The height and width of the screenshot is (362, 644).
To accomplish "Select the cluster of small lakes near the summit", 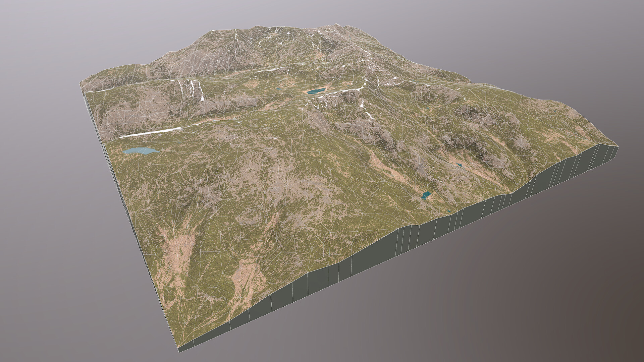I will click(315, 90).
